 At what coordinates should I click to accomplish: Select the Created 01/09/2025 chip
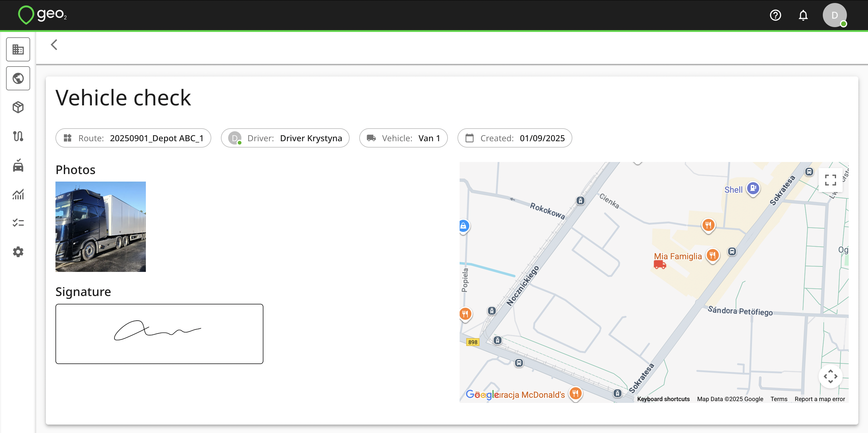point(514,138)
